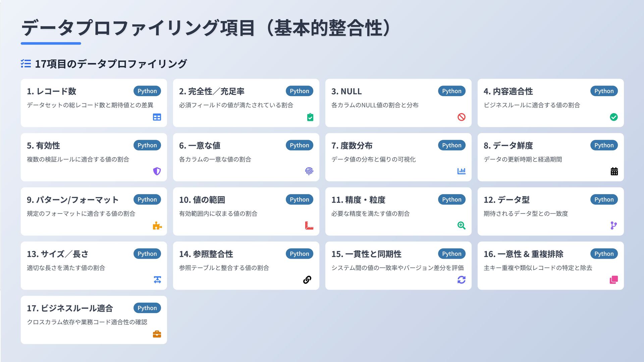Click the magnifier plus icon in 精度・粒度

[x=462, y=226]
